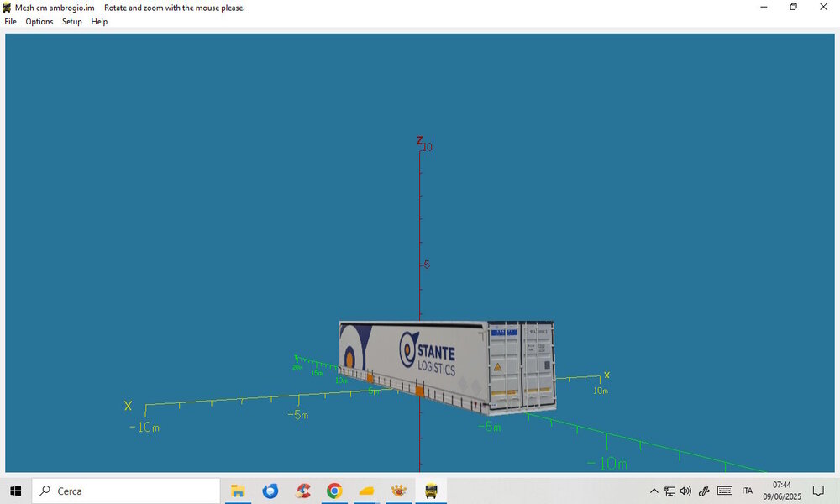Screen dimensions: 840x504
Task: Open Google Chrome from the taskbar
Action: point(334,491)
